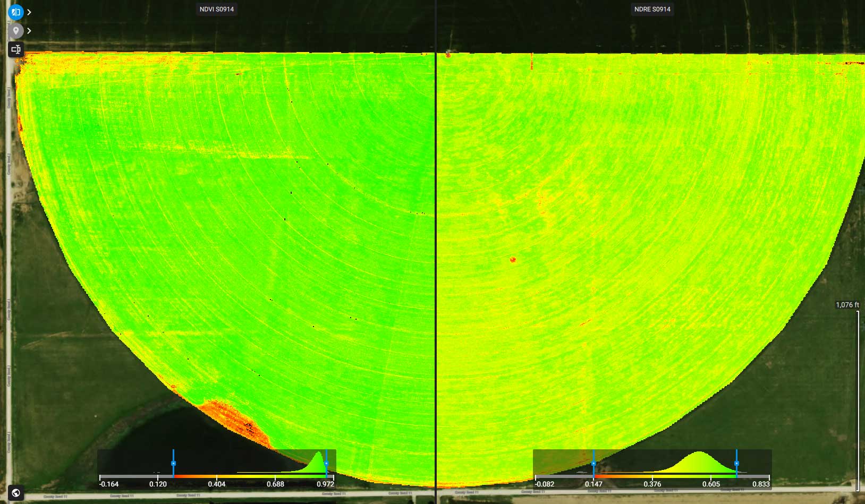Click the NDVI histogram lower threshold handle
865x504 pixels.
173,464
